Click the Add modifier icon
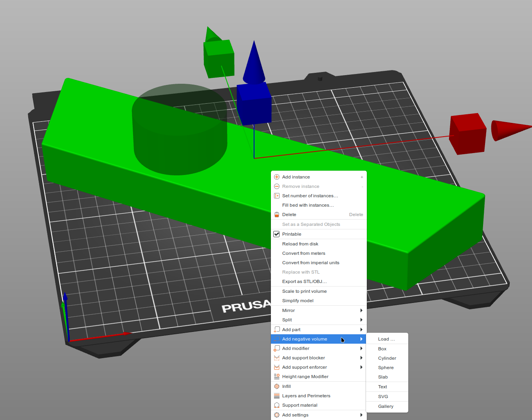 277,348
